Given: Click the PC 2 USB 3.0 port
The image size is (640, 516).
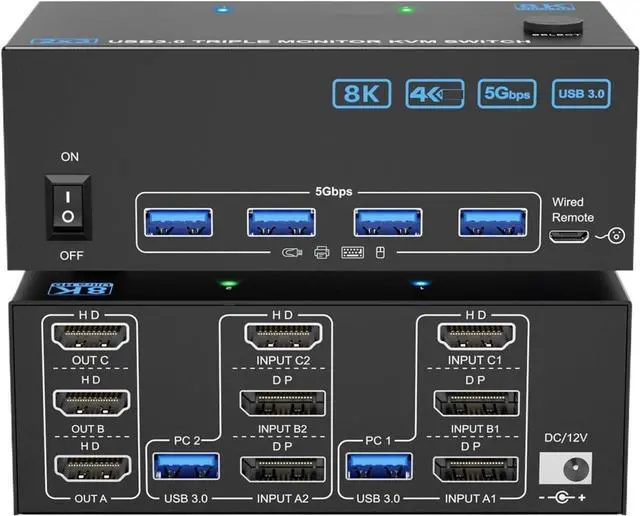Looking at the screenshot, I should pos(186,466).
